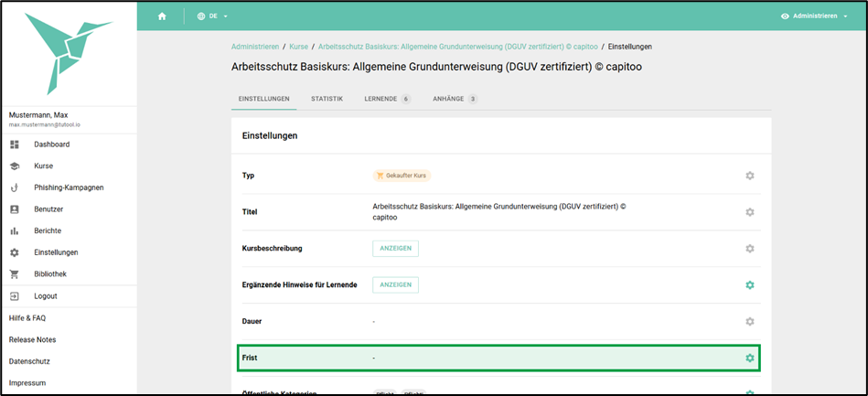Open the Impressum link
The height and width of the screenshot is (396, 868).
(27, 383)
